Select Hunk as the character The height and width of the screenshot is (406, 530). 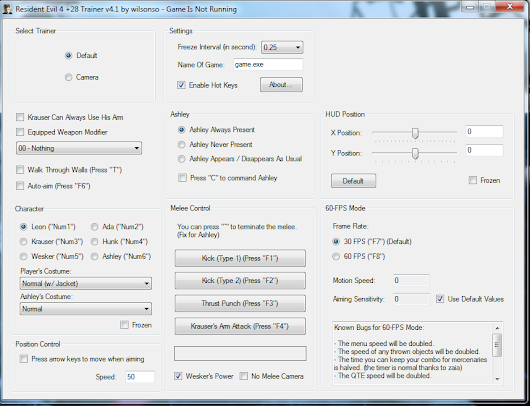(x=94, y=242)
